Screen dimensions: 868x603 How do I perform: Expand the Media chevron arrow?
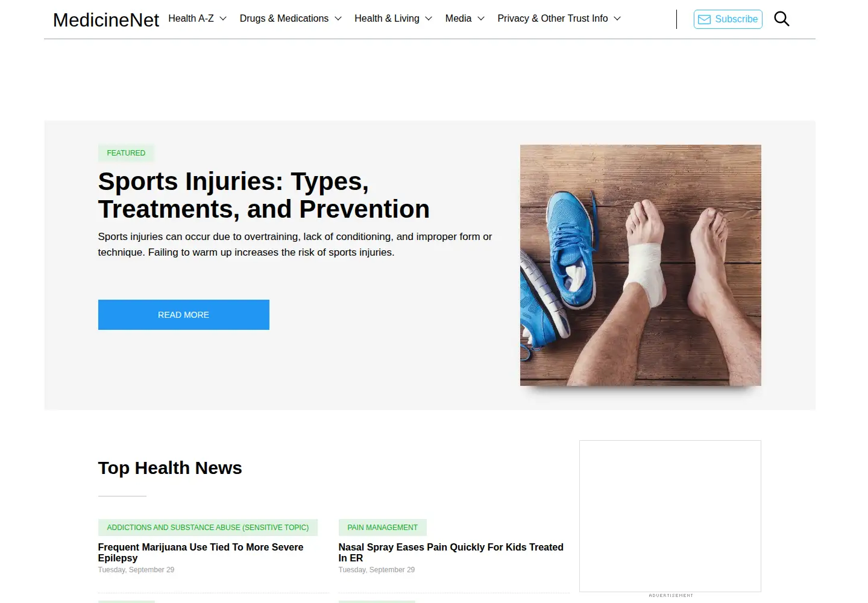481,19
